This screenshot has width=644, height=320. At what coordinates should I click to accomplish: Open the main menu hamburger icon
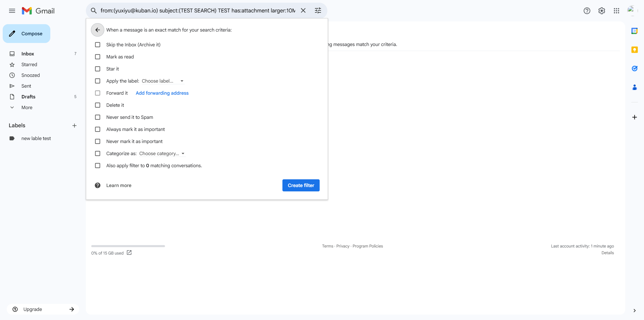(x=12, y=11)
